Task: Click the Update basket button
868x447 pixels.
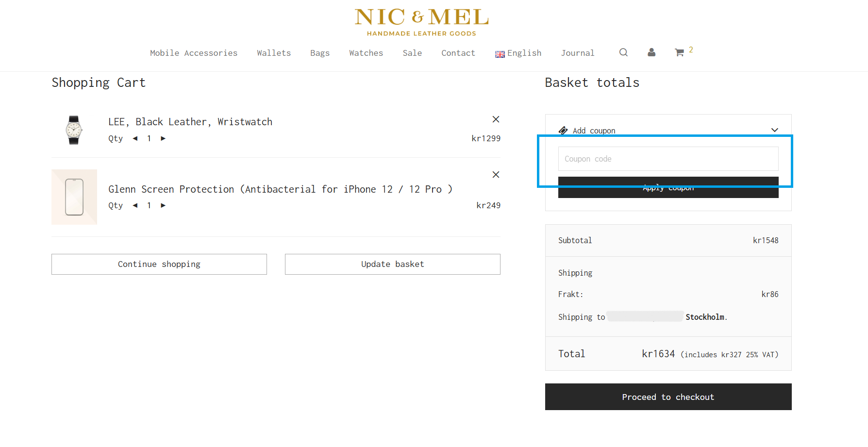Action: (393, 264)
